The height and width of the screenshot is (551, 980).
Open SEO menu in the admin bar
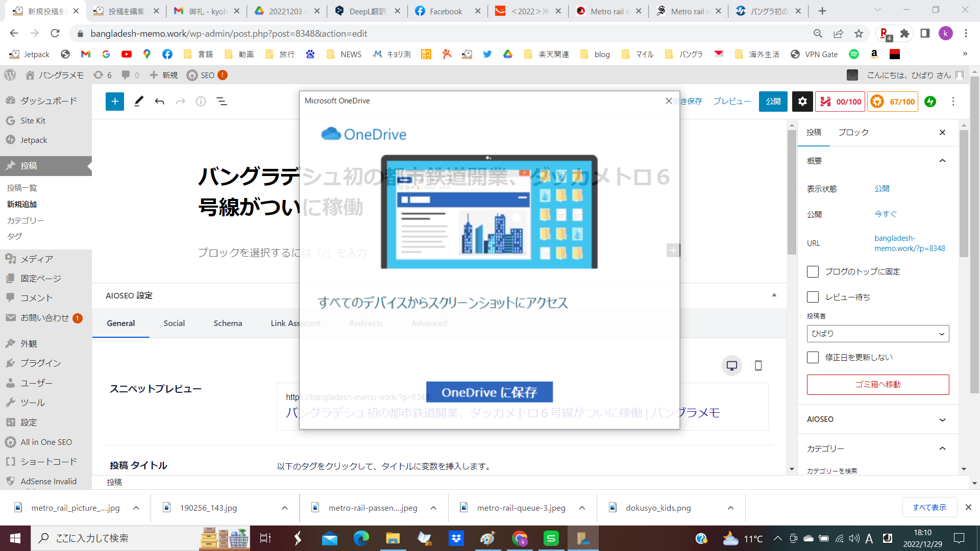coord(207,75)
